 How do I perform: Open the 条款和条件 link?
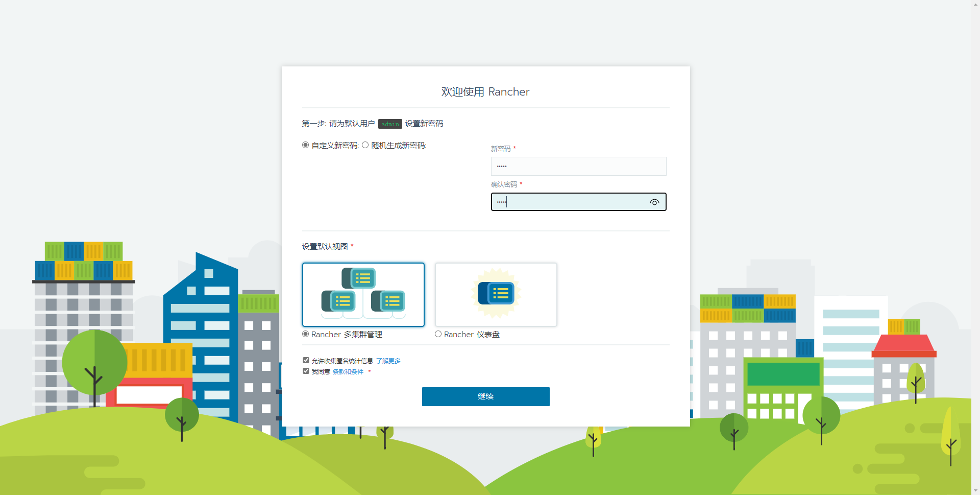348,371
